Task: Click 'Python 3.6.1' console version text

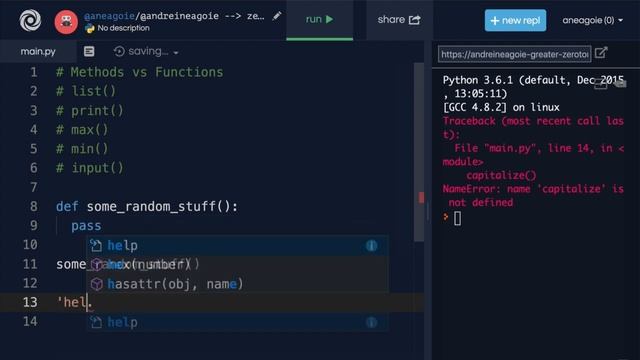Action: 478,80
